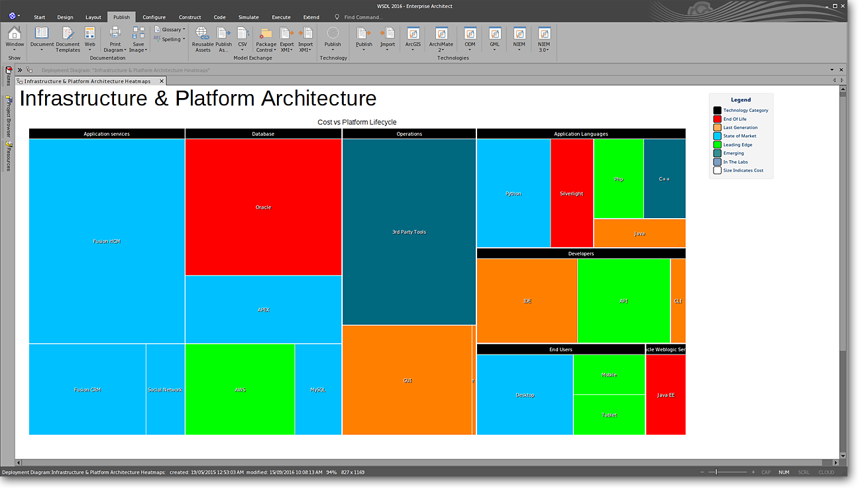
Task: Expand the Glossary dropdown
Action: pos(171,29)
